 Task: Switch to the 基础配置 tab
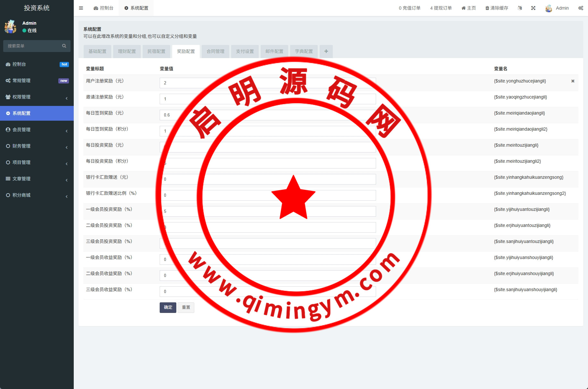(97, 51)
